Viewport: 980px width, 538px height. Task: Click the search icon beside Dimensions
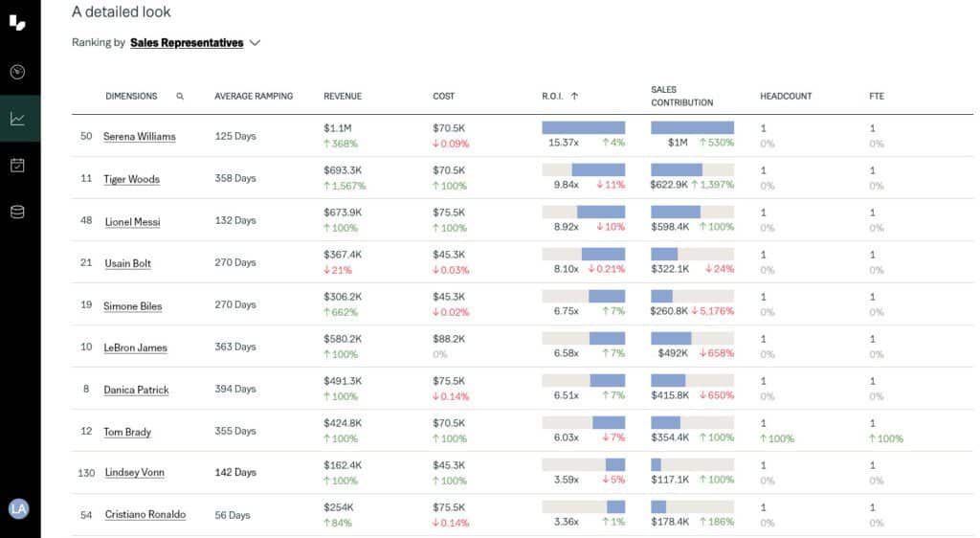pyautogui.click(x=180, y=96)
